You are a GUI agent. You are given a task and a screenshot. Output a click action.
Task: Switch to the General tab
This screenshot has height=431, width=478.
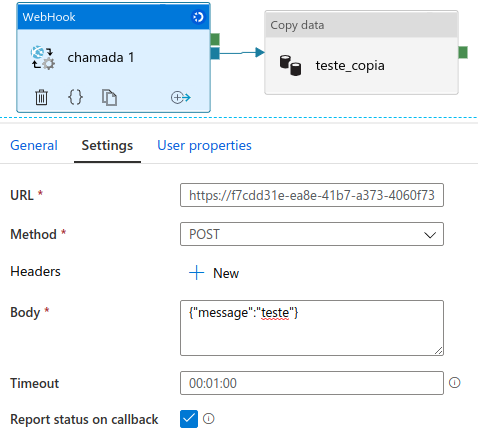click(x=34, y=145)
